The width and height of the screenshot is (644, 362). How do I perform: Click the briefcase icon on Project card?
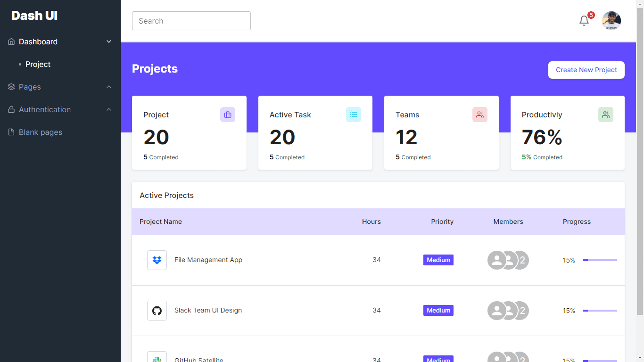pyautogui.click(x=228, y=115)
